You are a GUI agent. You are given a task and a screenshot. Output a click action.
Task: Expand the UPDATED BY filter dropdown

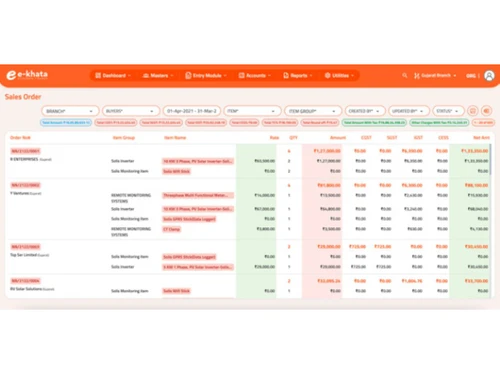[x=409, y=111]
